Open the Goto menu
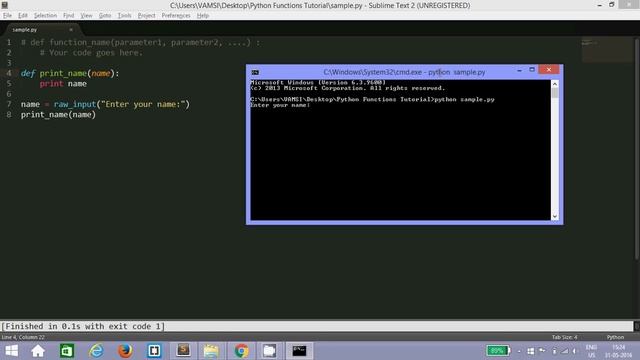 105,16
